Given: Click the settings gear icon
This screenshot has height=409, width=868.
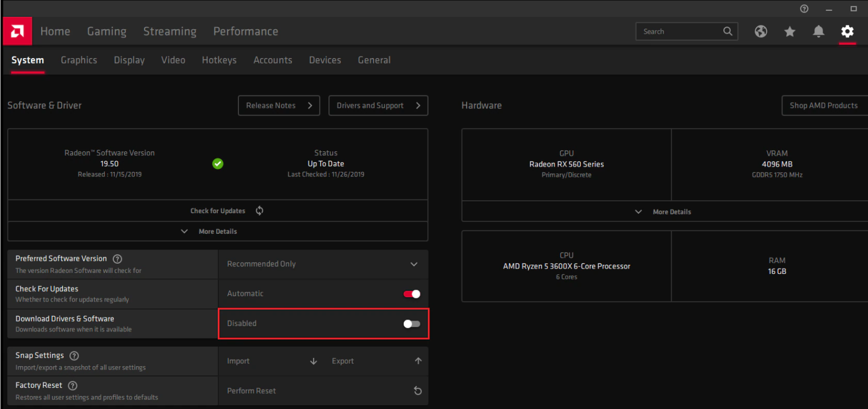Looking at the screenshot, I should (847, 31).
